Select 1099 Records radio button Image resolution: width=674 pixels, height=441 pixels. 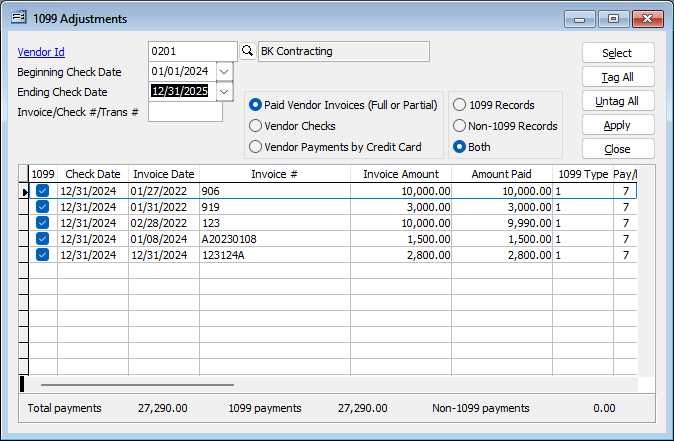[x=460, y=105]
